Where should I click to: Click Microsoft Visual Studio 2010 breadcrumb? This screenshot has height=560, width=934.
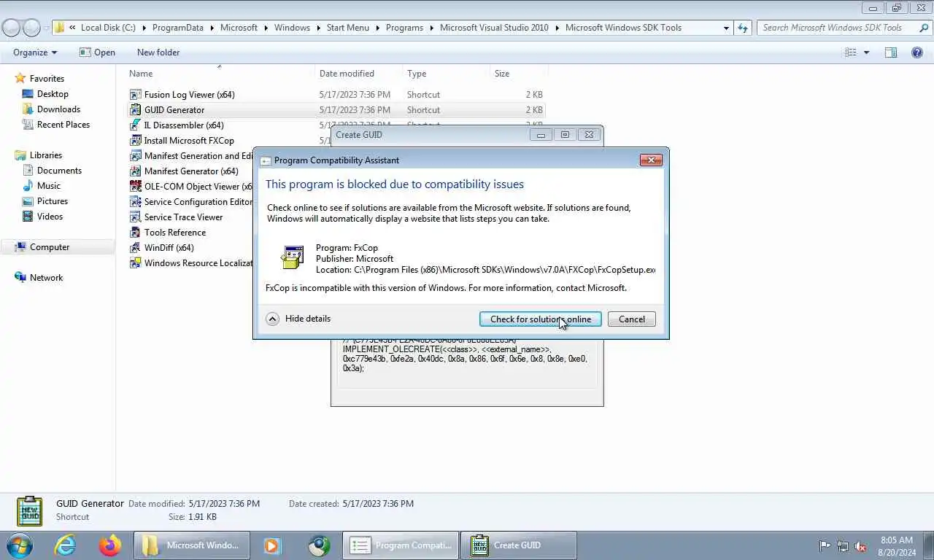point(494,28)
